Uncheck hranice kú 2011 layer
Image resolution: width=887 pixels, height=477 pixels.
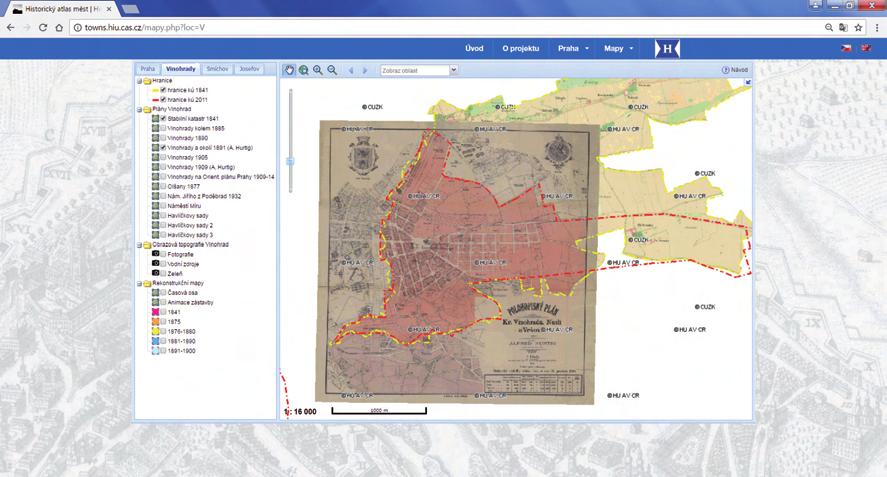click(x=163, y=100)
